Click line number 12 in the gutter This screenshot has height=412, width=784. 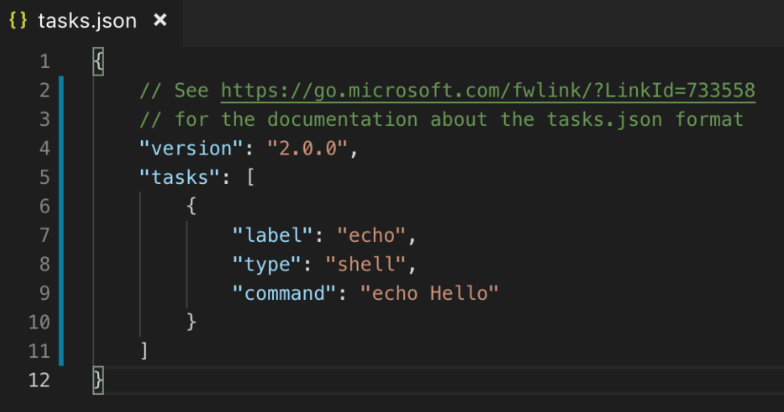(38, 380)
